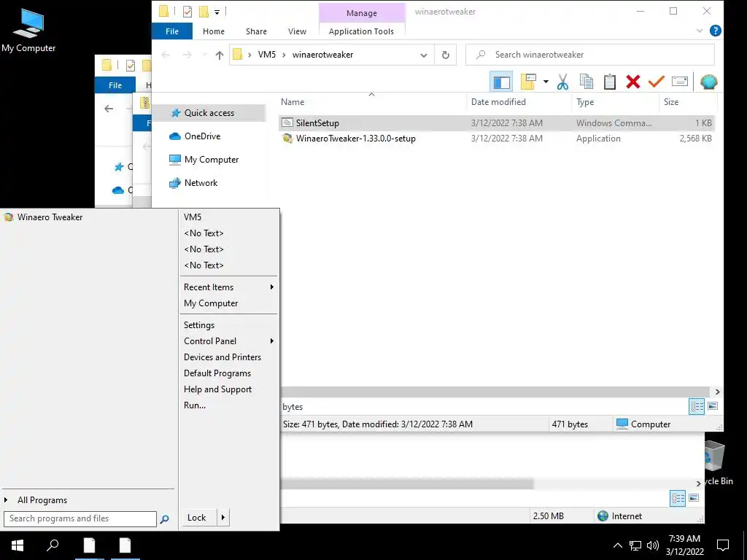Viewport: 747px width, 560px height.
Task: Click right scroll arrow in file list
Action: point(718,392)
